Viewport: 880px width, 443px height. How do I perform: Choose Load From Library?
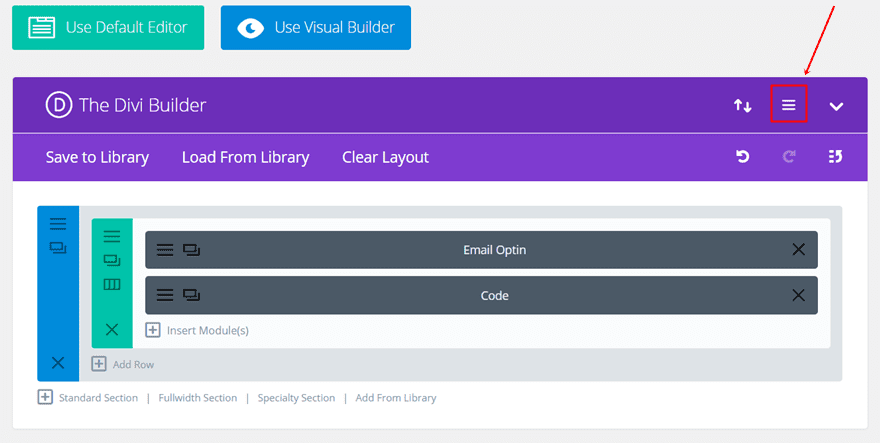pyautogui.click(x=245, y=157)
